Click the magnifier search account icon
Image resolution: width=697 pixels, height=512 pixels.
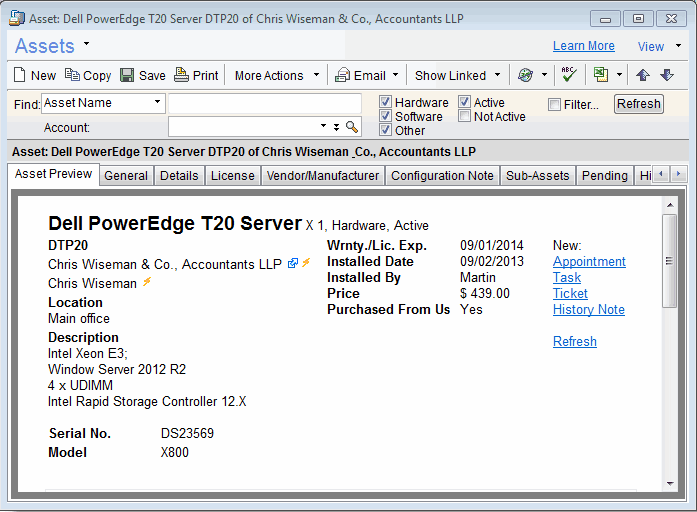[x=352, y=127]
